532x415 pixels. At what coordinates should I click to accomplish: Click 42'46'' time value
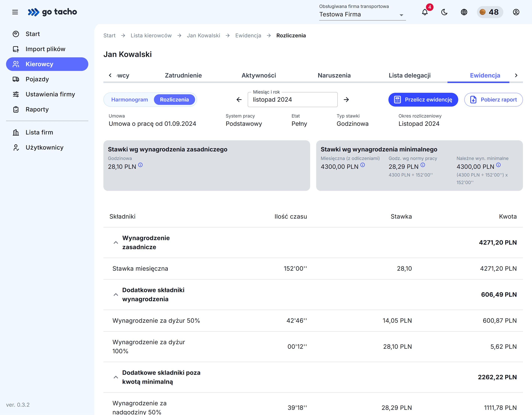point(297,321)
